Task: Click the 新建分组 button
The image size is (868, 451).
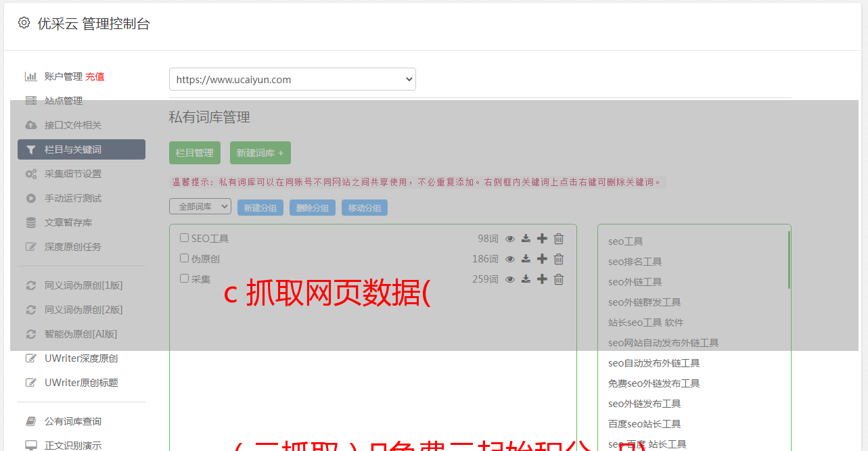Action: click(x=260, y=208)
